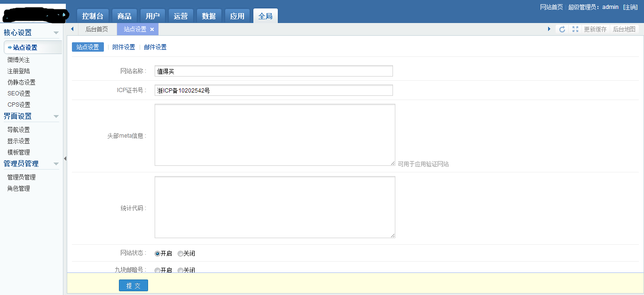
Task: Select the 邮件设置 sub-tab
Action: pos(155,47)
